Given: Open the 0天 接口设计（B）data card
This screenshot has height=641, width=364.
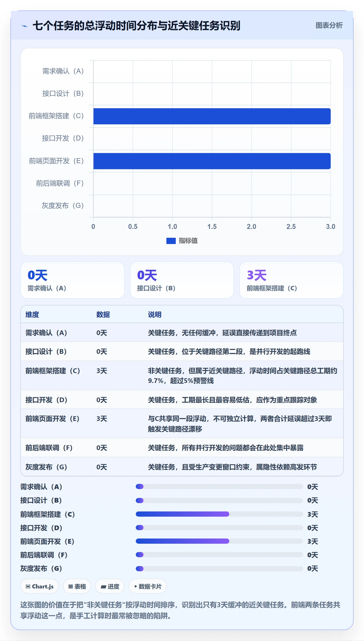Looking at the screenshot, I should (x=182, y=280).
